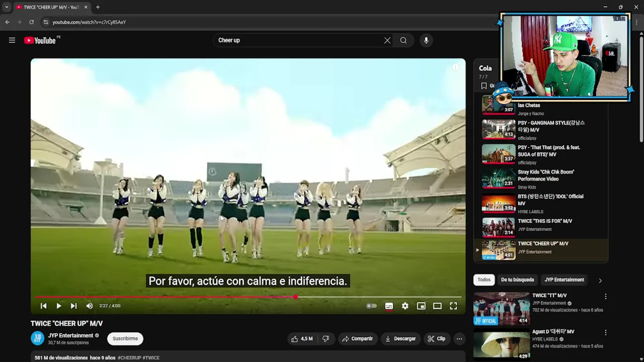Toggle subtitles on the player
Viewport: 644px width, 362px height.
(x=389, y=306)
